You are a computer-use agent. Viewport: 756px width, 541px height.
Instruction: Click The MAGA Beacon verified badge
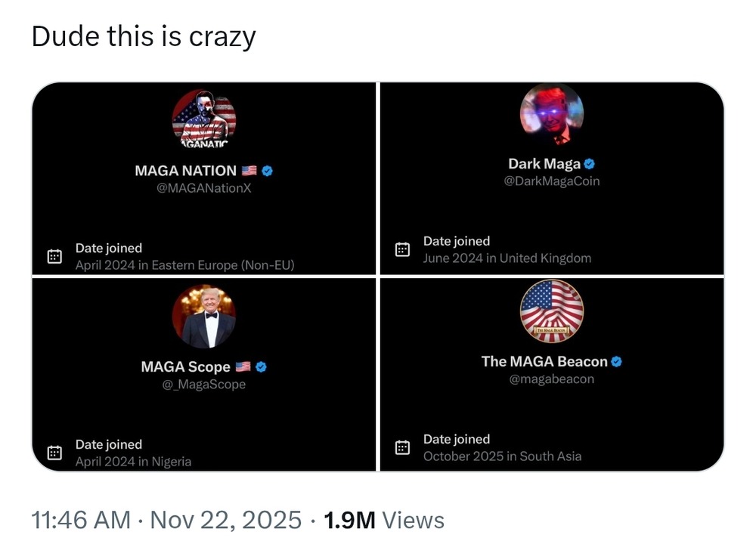(616, 362)
